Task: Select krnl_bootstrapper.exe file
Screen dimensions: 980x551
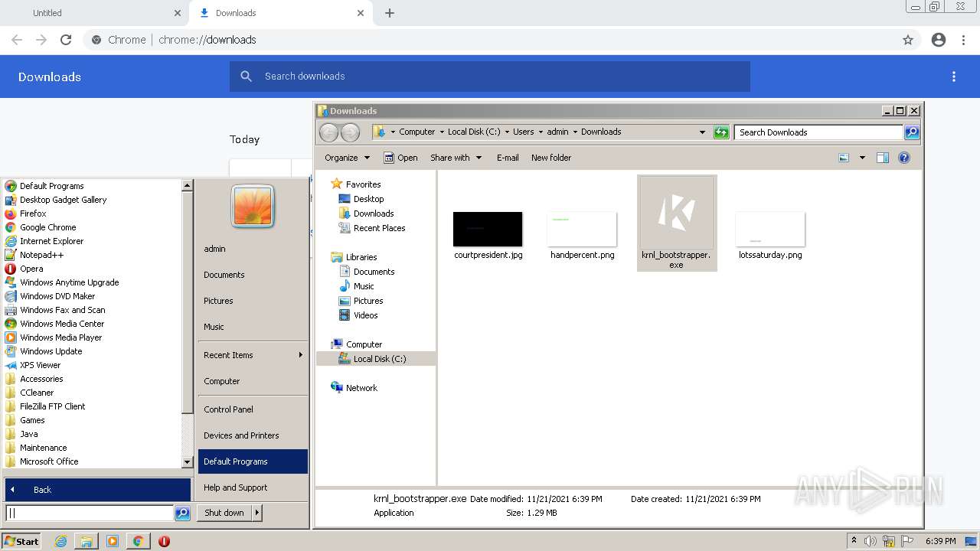Action: click(x=677, y=223)
